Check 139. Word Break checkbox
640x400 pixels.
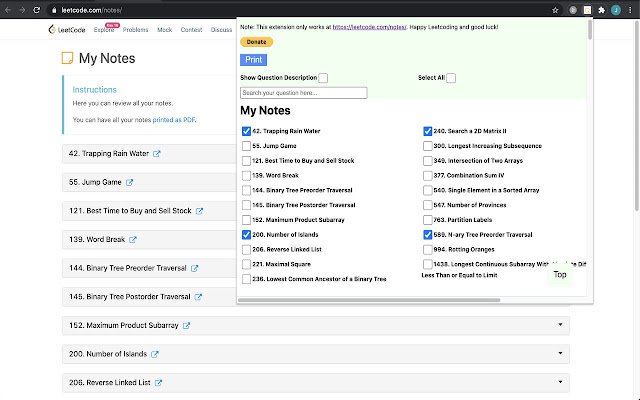(246, 176)
